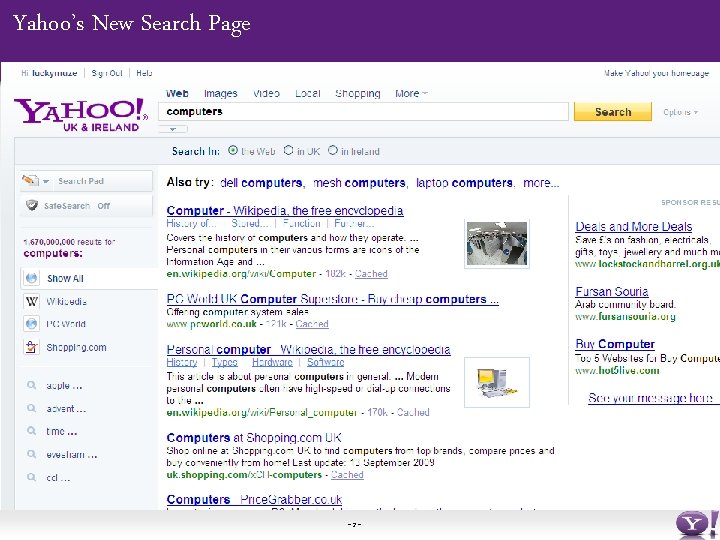This screenshot has width=720, height=540.
Task: Open the Options dropdown beside Search
Action: tap(681, 112)
